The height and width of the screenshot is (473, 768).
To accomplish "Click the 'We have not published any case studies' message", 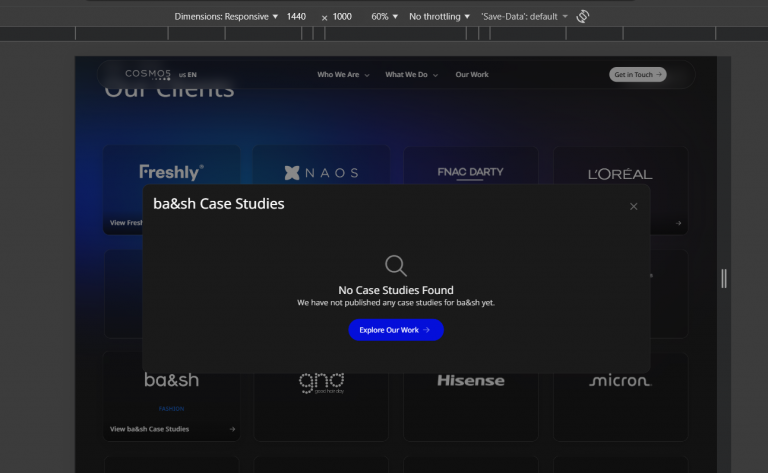I will pyautogui.click(x=396, y=303).
